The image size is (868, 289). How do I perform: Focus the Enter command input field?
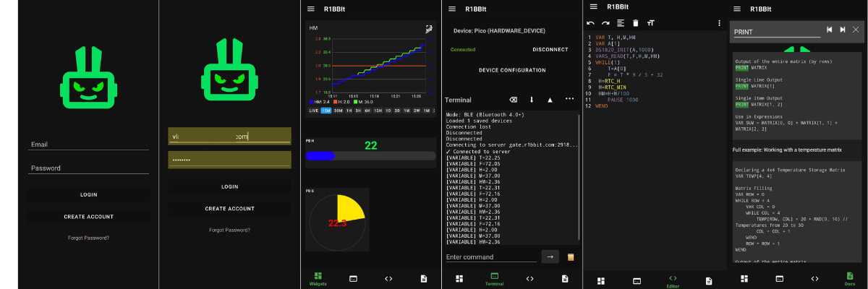pos(490,256)
